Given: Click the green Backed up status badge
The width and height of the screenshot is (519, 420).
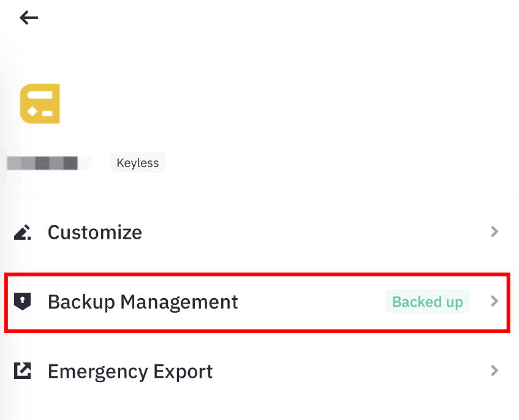Looking at the screenshot, I should point(427,302).
